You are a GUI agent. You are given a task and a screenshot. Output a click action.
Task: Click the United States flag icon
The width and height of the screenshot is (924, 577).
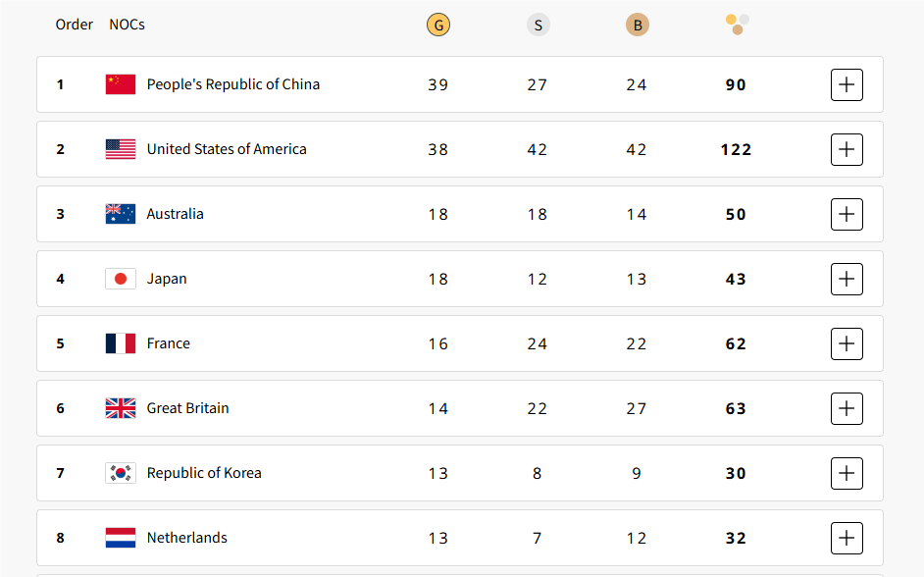tap(121, 149)
